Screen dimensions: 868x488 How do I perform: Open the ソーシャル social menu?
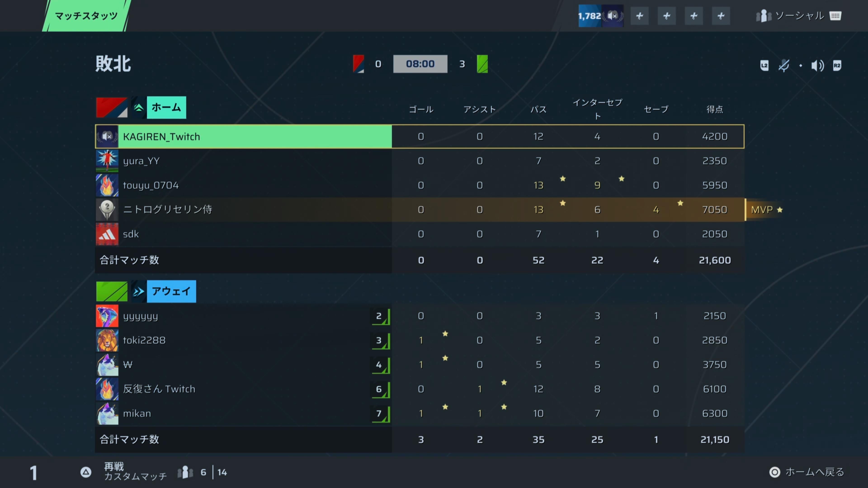coord(799,16)
